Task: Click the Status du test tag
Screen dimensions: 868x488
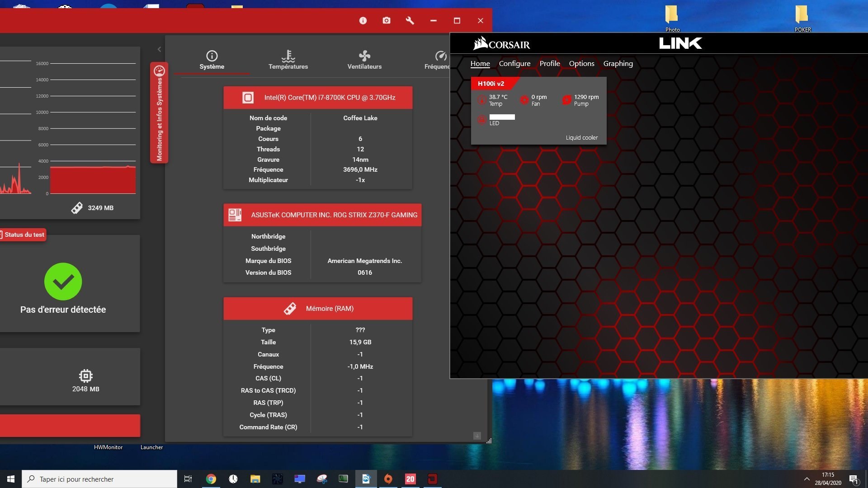Action: click(23, 235)
